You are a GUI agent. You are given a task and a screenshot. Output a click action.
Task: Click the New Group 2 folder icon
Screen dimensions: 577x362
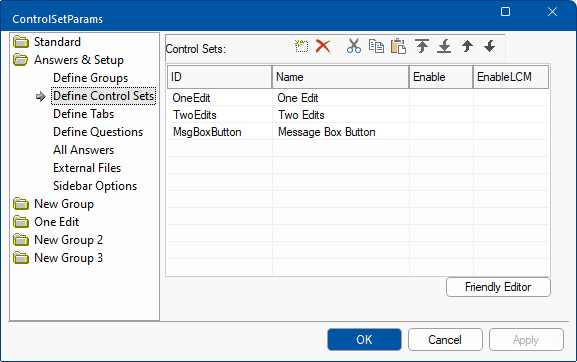coord(21,240)
